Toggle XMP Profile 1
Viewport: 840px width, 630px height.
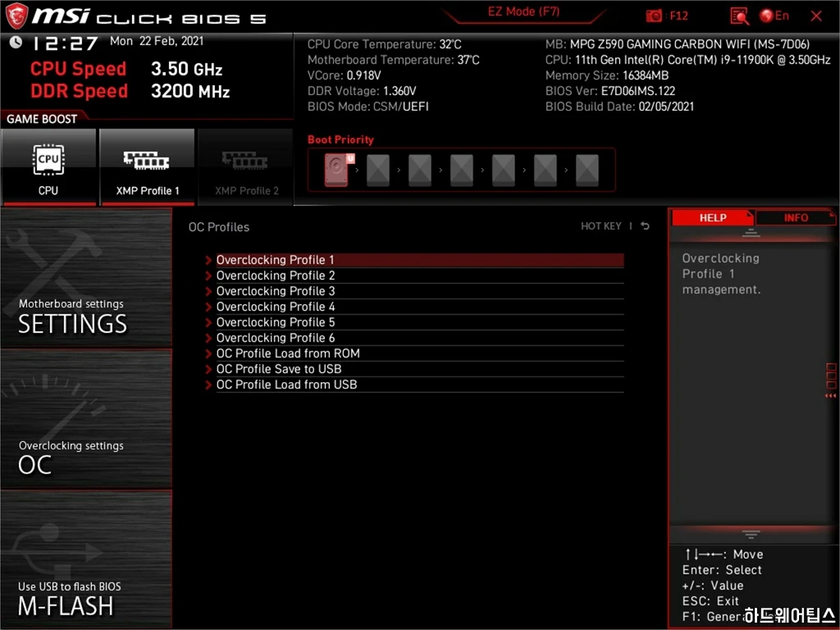pos(147,167)
